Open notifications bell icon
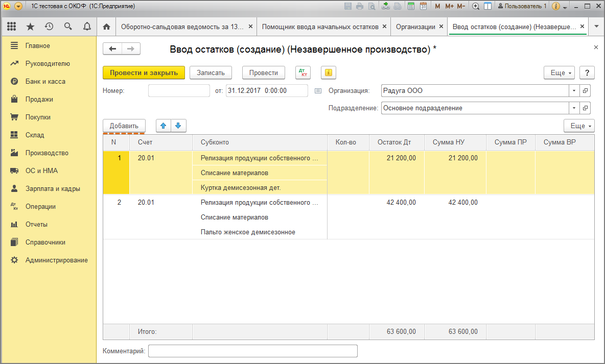This screenshot has height=364, width=605. (87, 27)
